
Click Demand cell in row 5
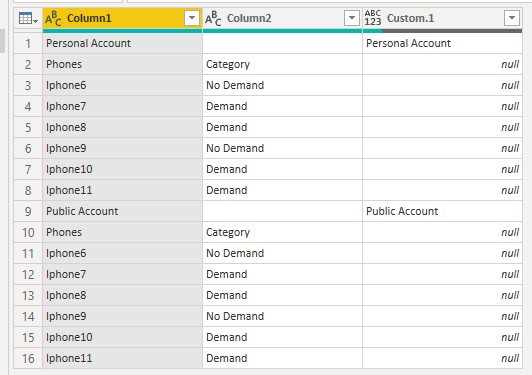[x=282, y=128]
